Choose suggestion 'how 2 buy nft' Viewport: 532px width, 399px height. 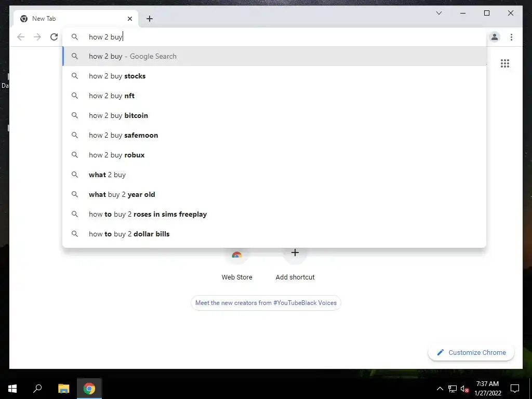[274, 96]
